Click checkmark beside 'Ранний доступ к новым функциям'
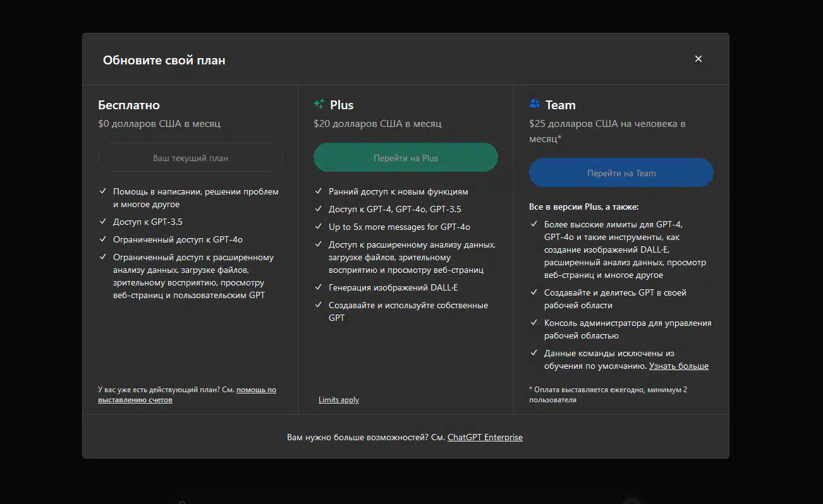This screenshot has height=504, width=823. 318,191
